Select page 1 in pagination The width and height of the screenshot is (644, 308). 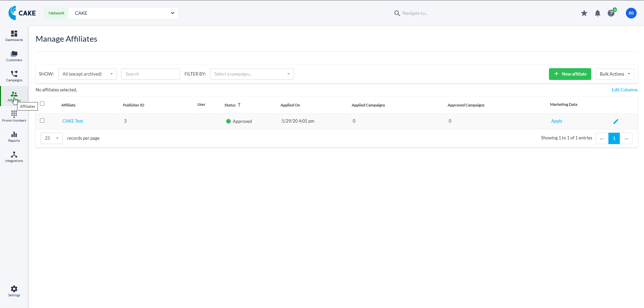614,138
